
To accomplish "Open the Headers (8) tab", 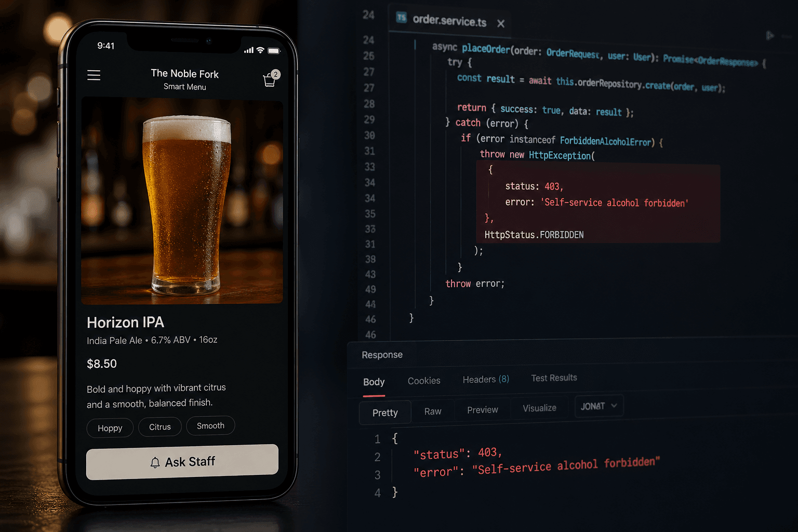I will point(485,379).
